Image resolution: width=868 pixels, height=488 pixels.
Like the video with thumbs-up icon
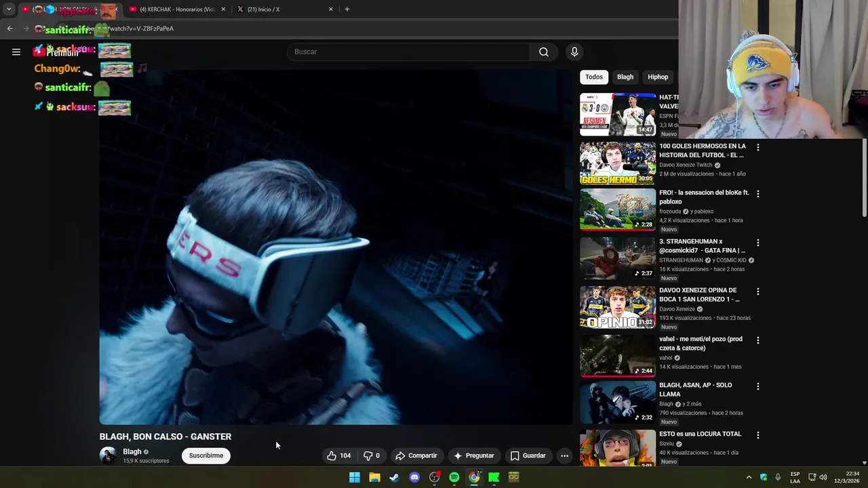point(331,455)
